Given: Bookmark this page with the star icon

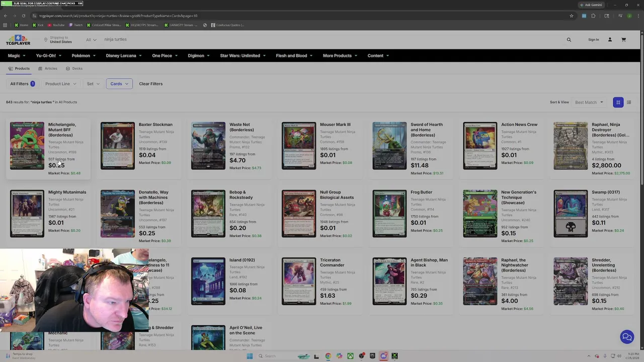Looking at the screenshot, I should (572, 16).
